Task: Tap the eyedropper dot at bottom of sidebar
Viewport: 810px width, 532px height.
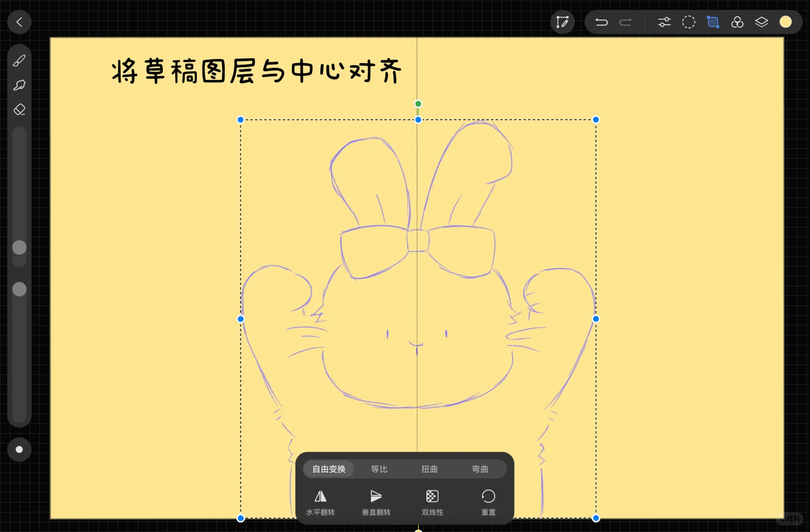Action: [x=19, y=449]
